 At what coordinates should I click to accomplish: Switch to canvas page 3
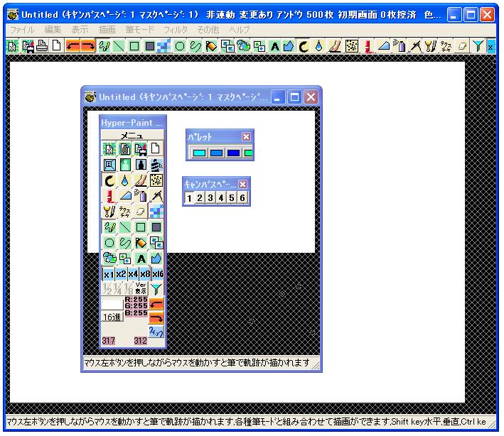[x=210, y=198]
